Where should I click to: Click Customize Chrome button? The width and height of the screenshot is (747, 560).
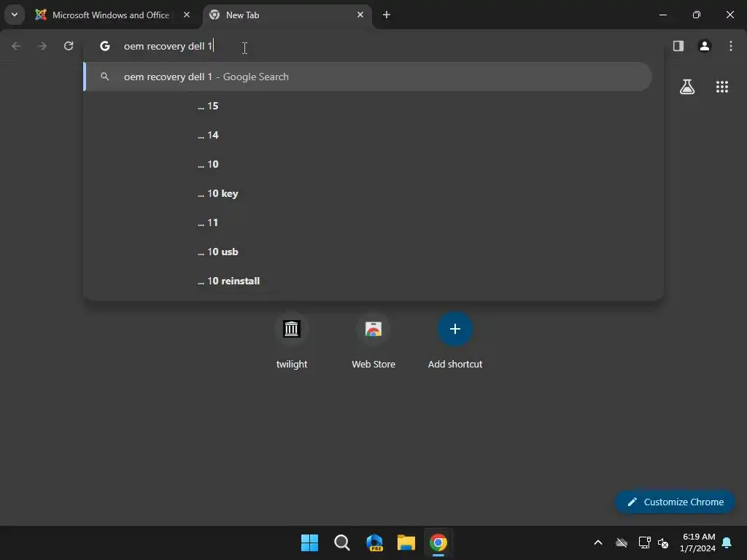675,502
